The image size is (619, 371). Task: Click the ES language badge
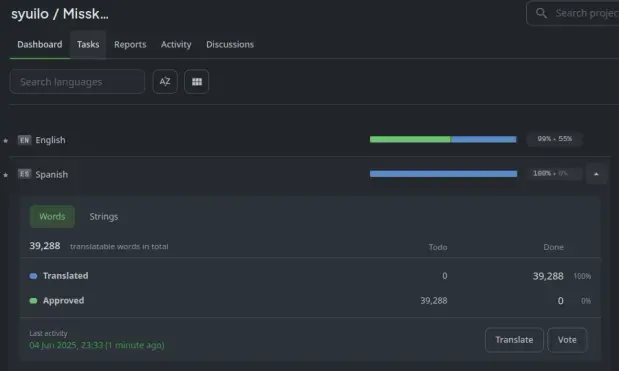(24, 174)
